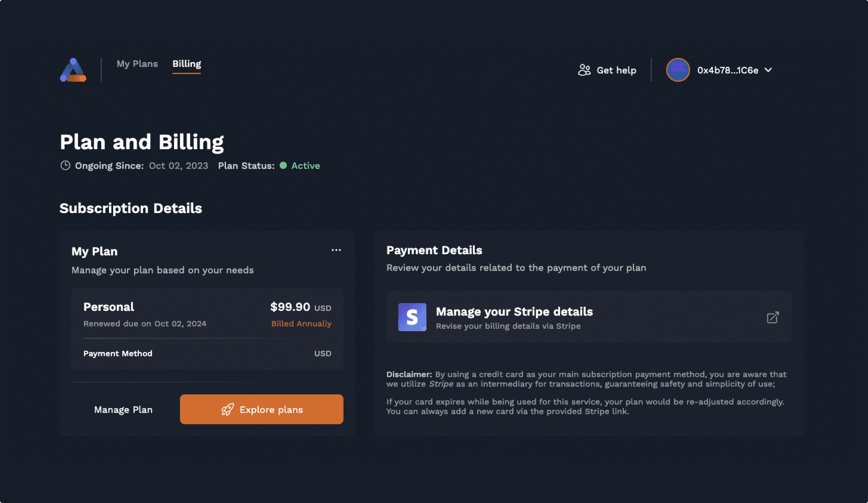Click the external link icon on Stripe card

point(773,317)
